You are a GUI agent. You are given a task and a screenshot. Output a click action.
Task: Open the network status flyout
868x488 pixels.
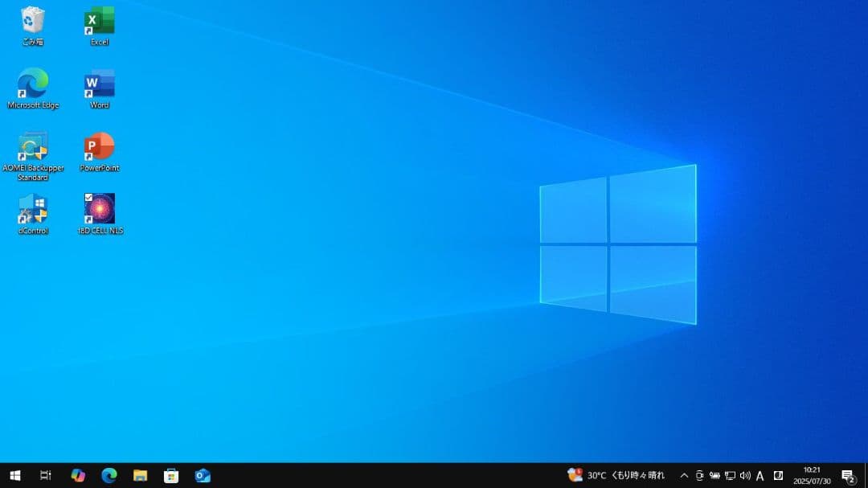(729, 475)
